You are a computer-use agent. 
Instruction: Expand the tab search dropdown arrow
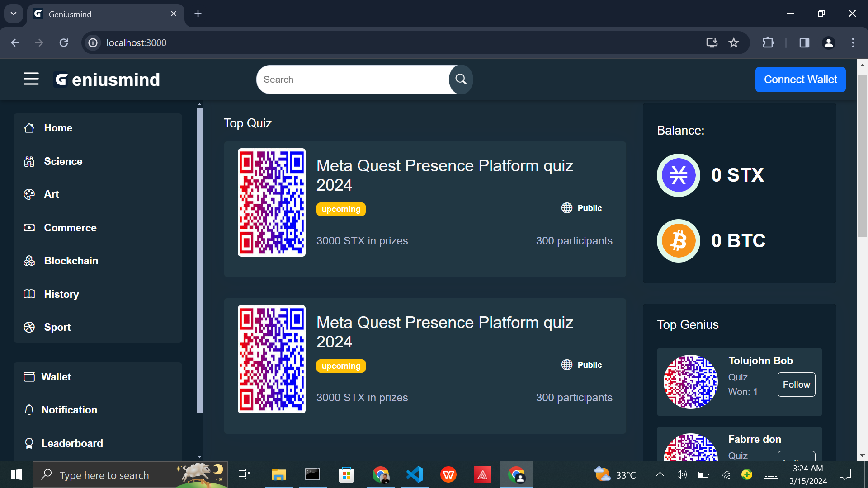pos(14,14)
